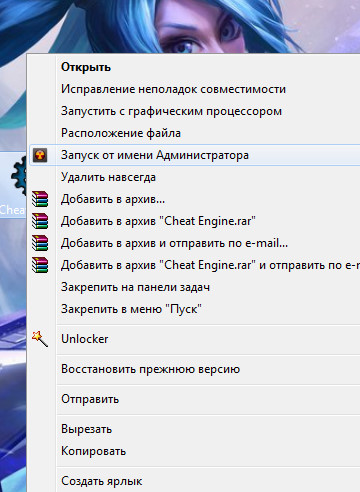This screenshot has width=360, height=492.
Task: Select Добавить в архив "Cheat Engine.rar"
Action: pos(158,221)
